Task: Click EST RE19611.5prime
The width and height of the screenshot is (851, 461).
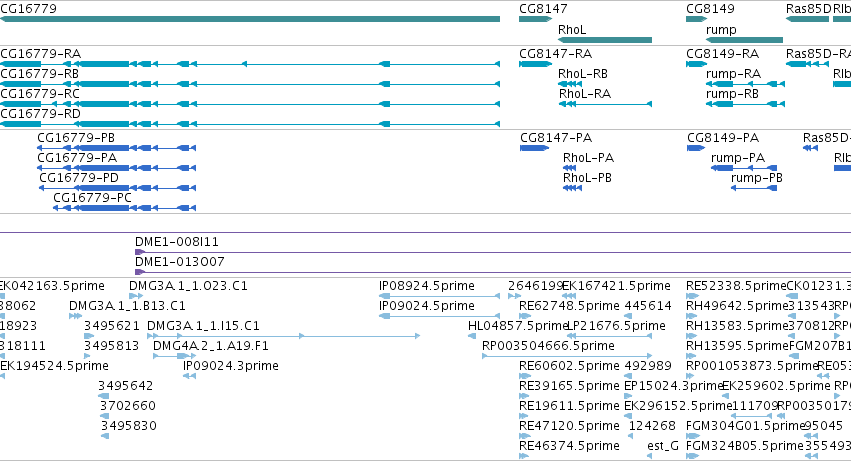Action: click(x=524, y=416)
